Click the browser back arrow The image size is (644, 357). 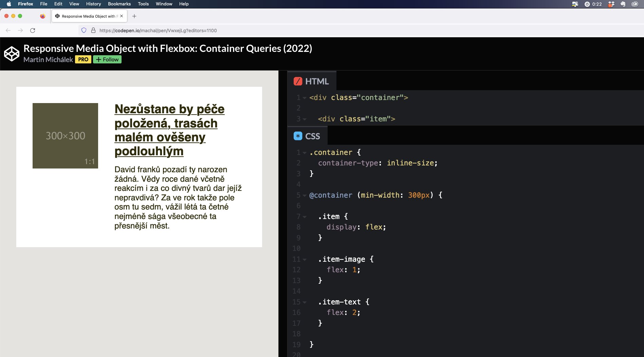coord(7,30)
